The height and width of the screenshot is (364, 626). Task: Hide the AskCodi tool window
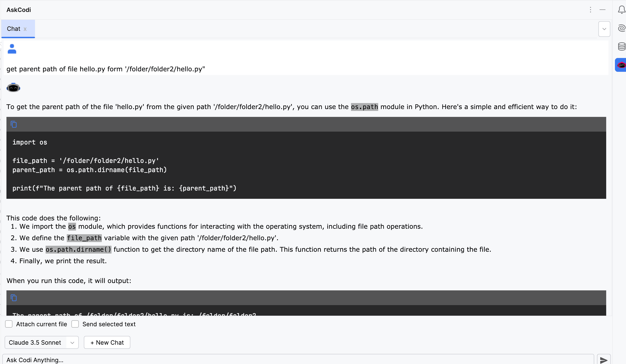pos(603,10)
